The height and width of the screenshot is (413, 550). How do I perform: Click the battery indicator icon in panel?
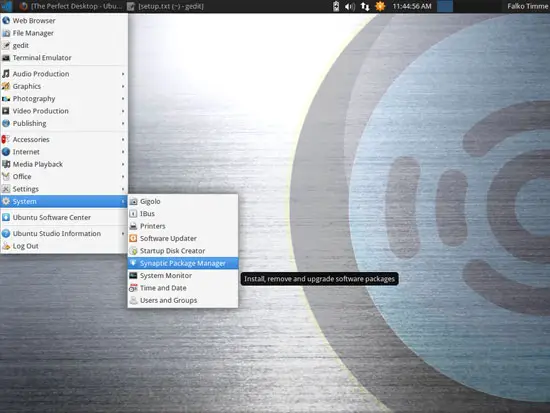coord(336,6)
